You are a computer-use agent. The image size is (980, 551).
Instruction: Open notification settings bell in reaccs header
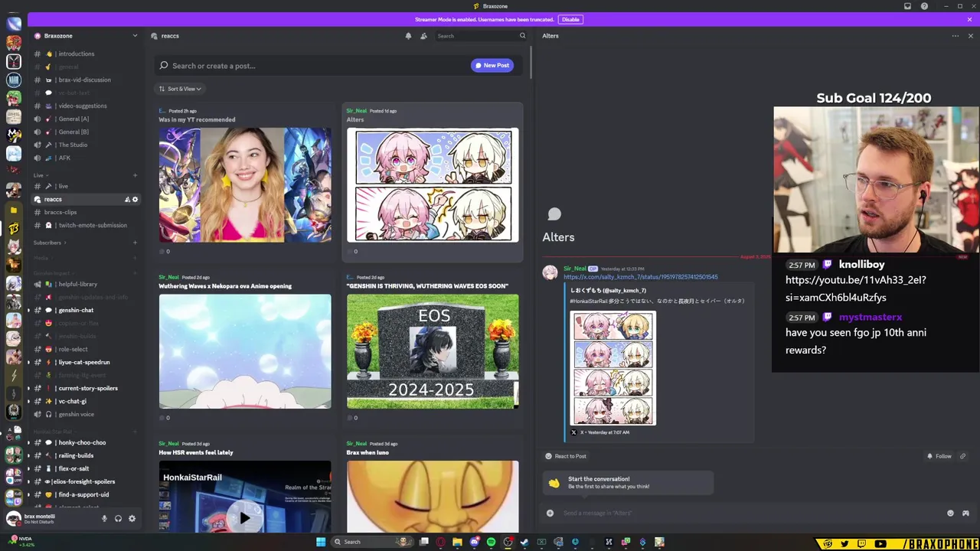click(408, 36)
